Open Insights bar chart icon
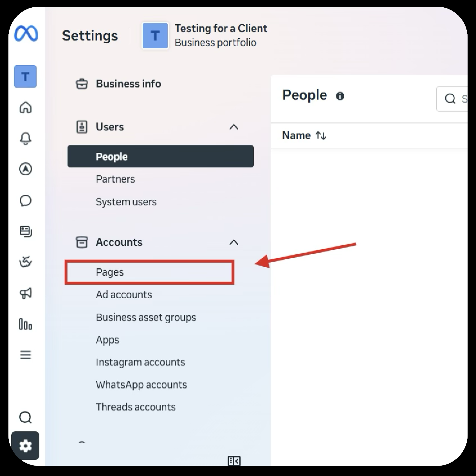This screenshot has width=476, height=476. point(26,324)
